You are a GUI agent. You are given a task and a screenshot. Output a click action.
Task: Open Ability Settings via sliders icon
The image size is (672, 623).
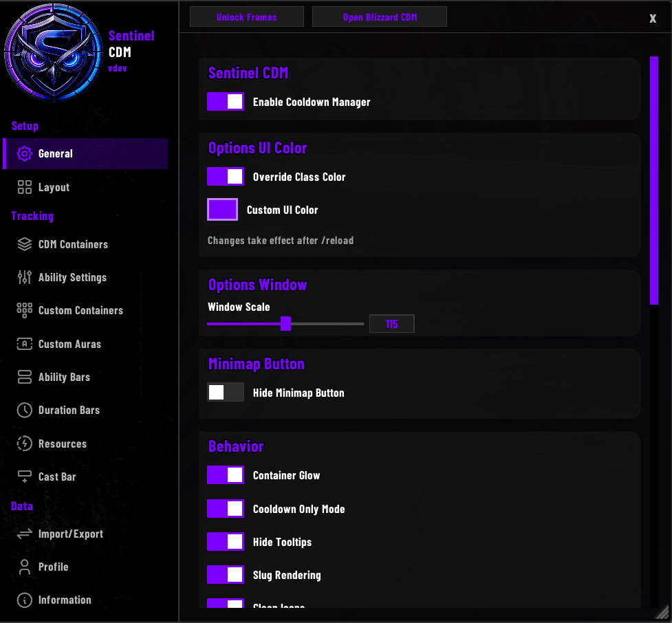coord(25,277)
